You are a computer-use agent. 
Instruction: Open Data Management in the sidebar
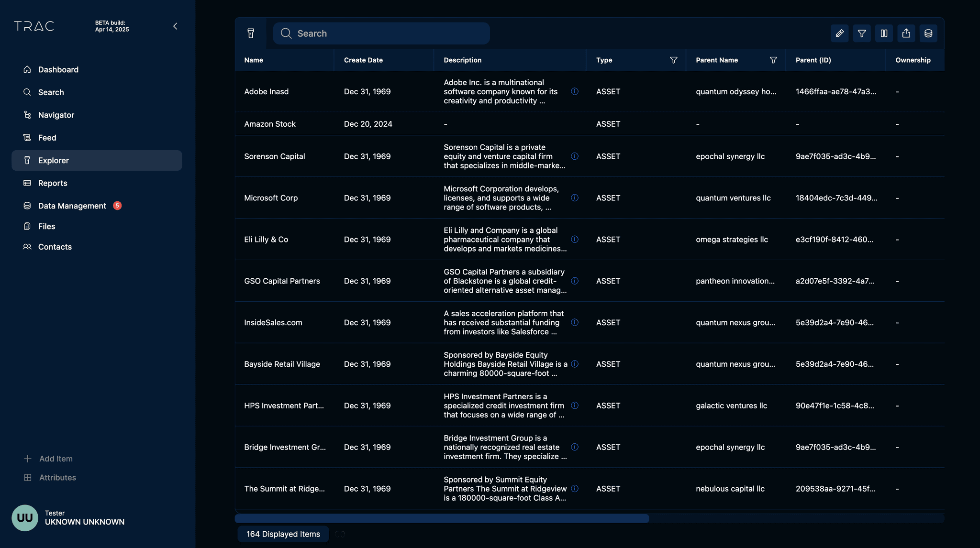pyautogui.click(x=72, y=206)
